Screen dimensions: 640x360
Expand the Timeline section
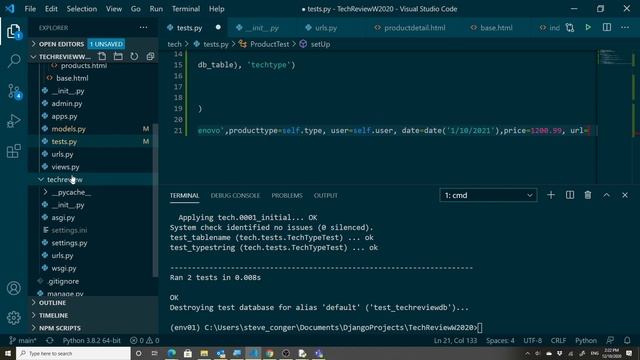point(93,315)
